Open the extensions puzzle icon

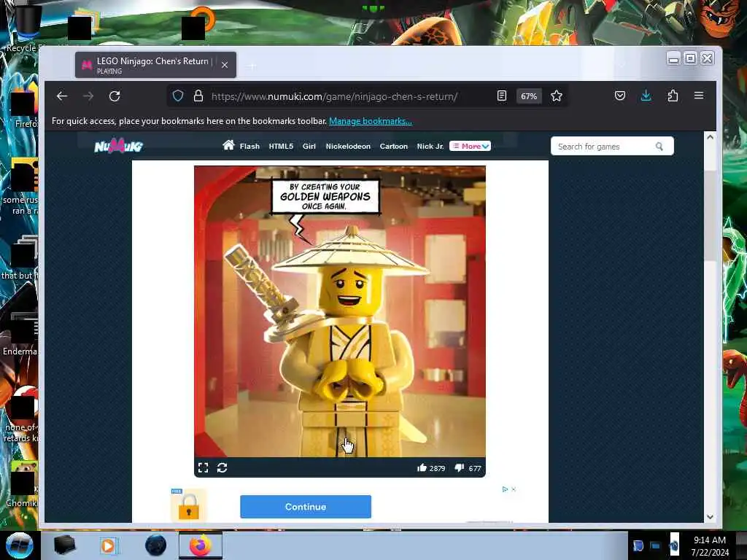pos(673,96)
